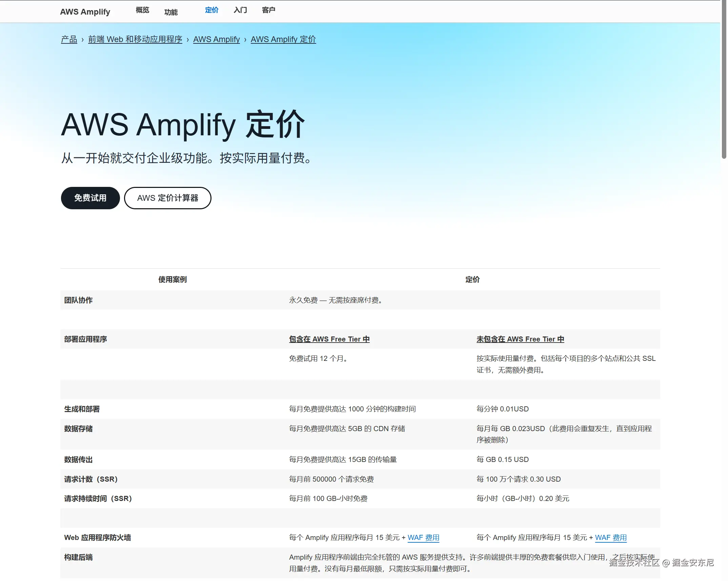Click the 团队协作 table row label
The image size is (728, 581).
click(x=78, y=300)
